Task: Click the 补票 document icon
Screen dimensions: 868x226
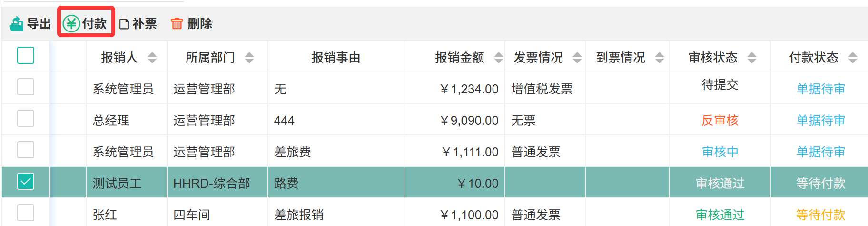Action: pos(124,24)
